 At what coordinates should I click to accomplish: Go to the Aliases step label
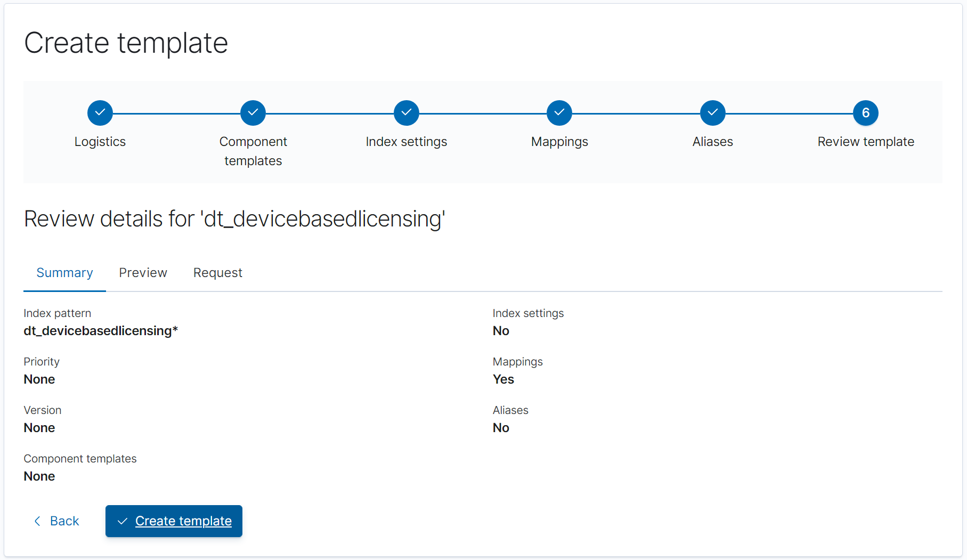click(713, 142)
